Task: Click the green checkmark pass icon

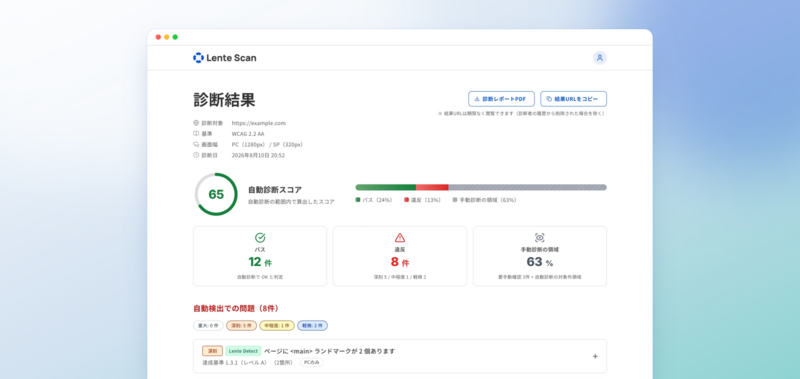Action: [260, 238]
